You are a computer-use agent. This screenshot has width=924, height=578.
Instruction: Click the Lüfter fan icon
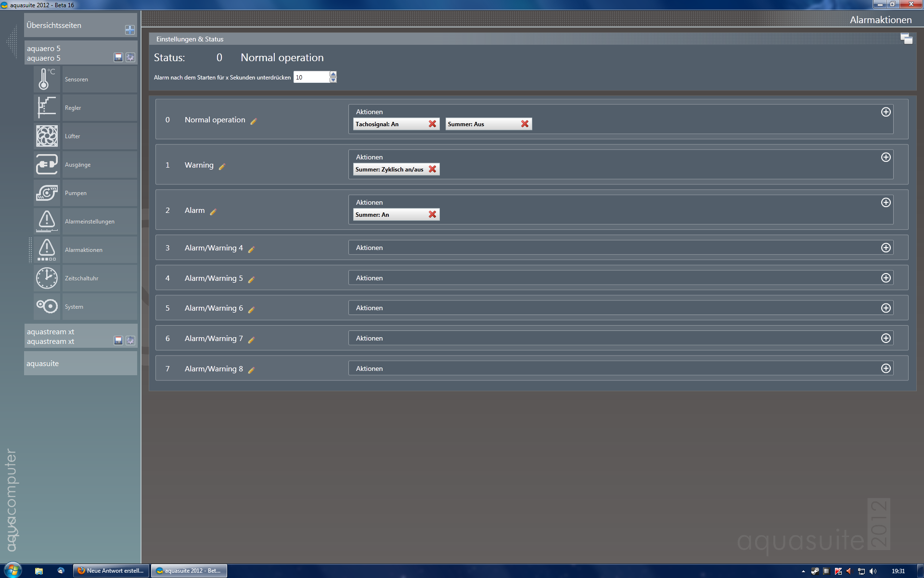pyautogui.click(x=47, y=136)
